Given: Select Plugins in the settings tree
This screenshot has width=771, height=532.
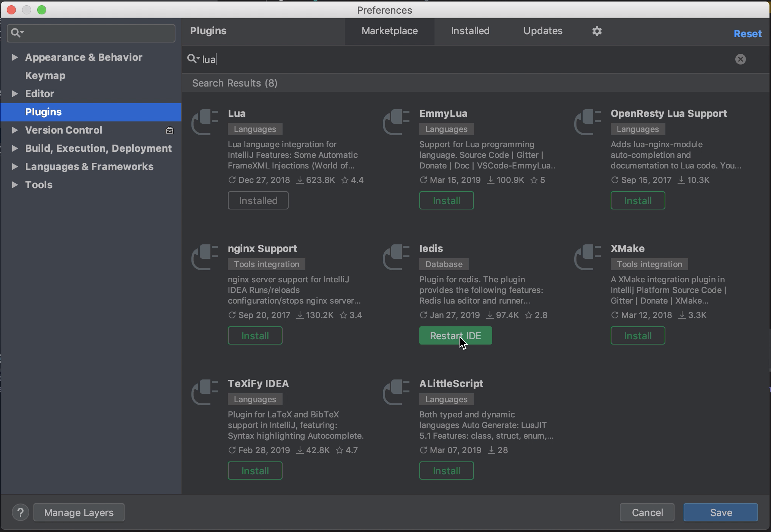Looking at the screenshot, I should pyautogui.click(x=91, y=112).
